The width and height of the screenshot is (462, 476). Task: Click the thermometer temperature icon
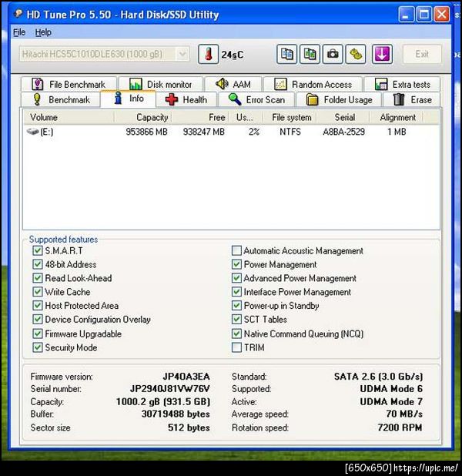[208, 55]
